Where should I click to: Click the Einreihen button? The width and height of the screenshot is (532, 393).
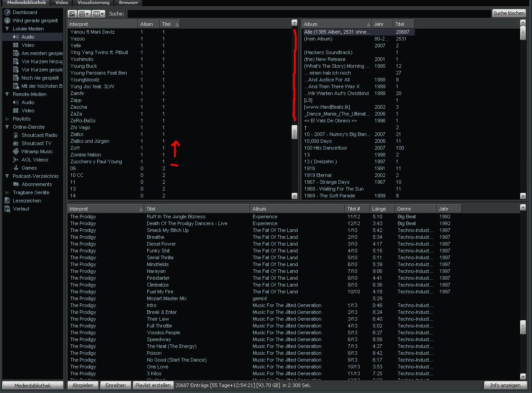115,385
